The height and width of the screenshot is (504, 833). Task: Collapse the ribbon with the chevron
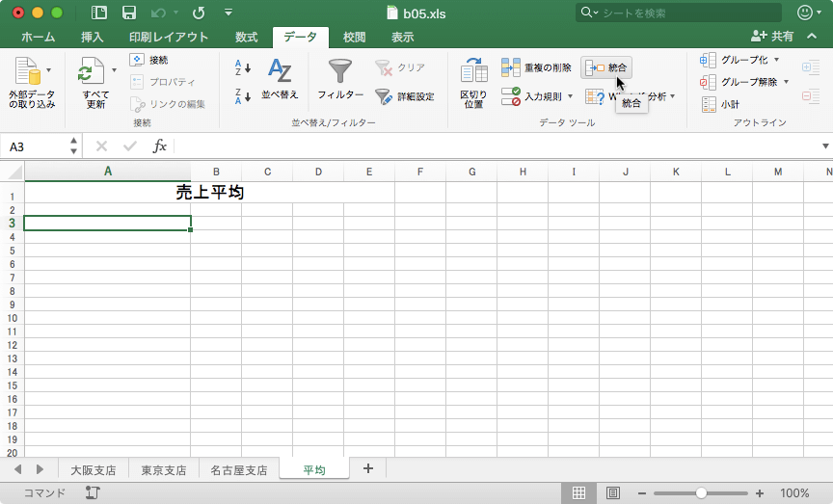pos(812,36)
